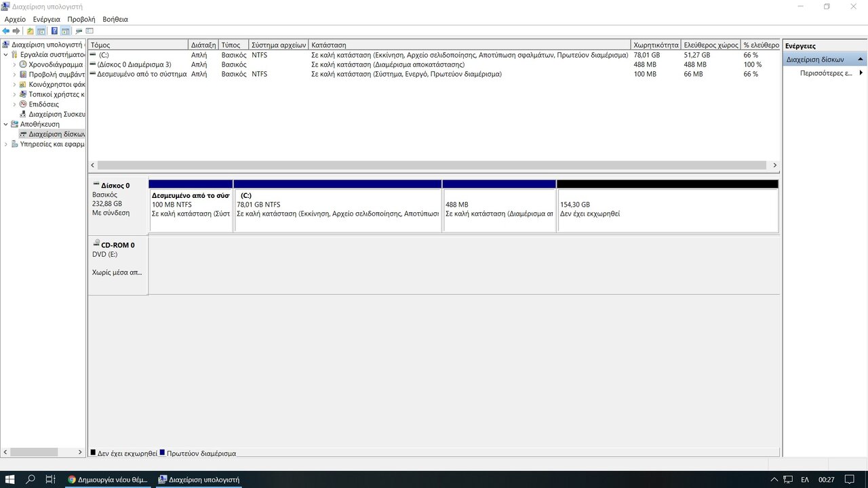868x488 pixels.
Task: Select the (C:) 78,01 GB NTFS partition block
Action: click(338, 206)
